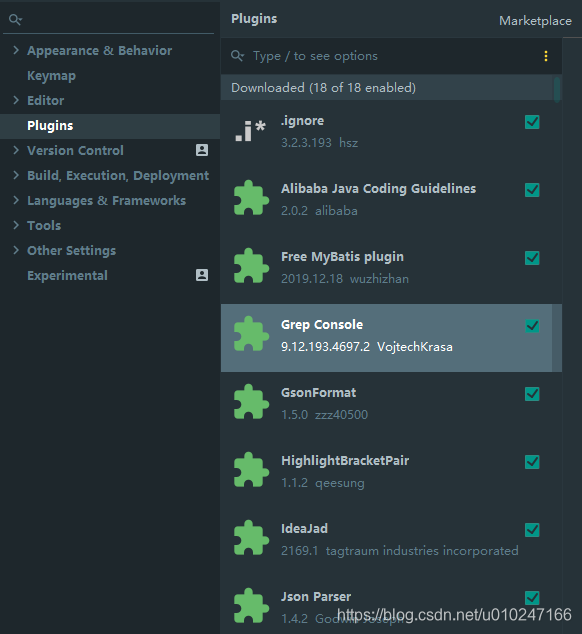Viewport: 582px width, 634px height.
Task: Click the project-level icon beside Version Control
Action: [x=202, y=150]
